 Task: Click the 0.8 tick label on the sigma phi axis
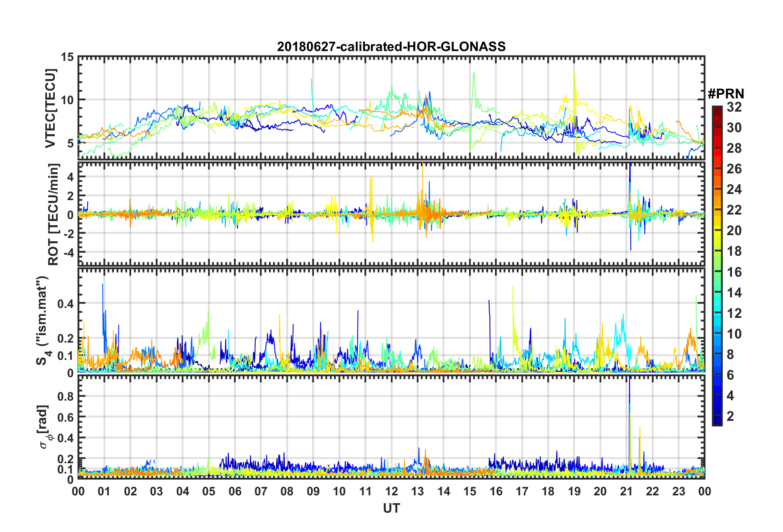pos(65,397)
